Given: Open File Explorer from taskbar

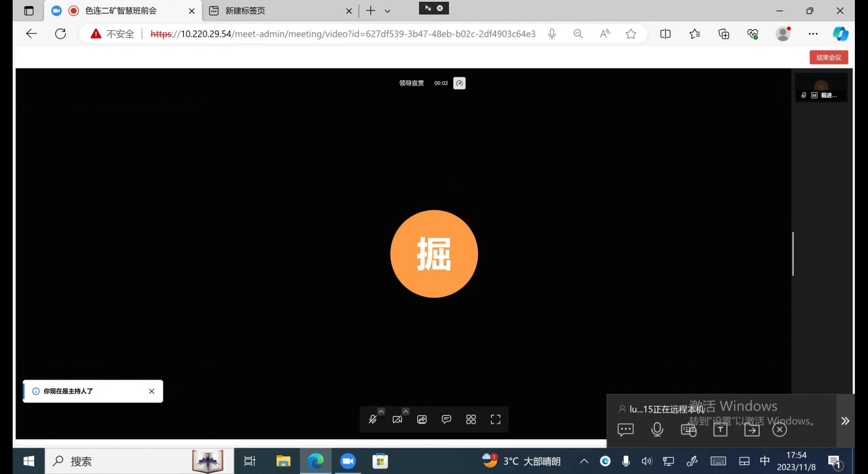Looking at the screenshot, I should click(283, 461).
